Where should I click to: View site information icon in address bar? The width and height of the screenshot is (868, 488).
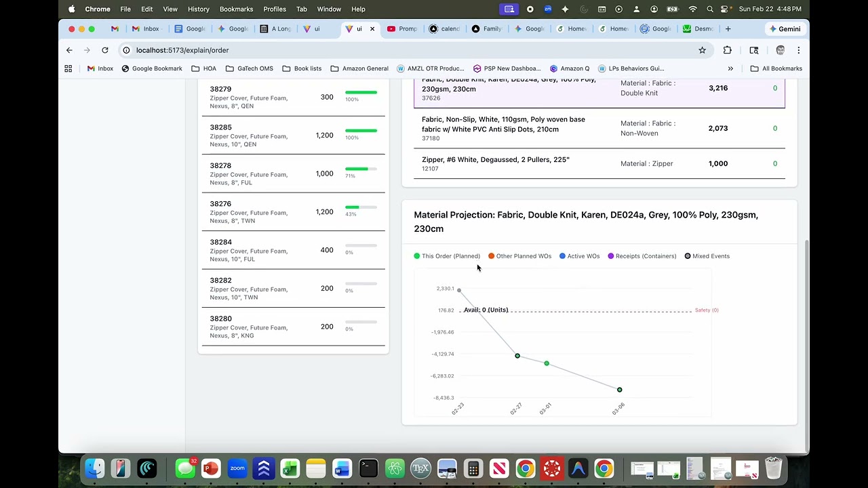(x=126, y=50)
